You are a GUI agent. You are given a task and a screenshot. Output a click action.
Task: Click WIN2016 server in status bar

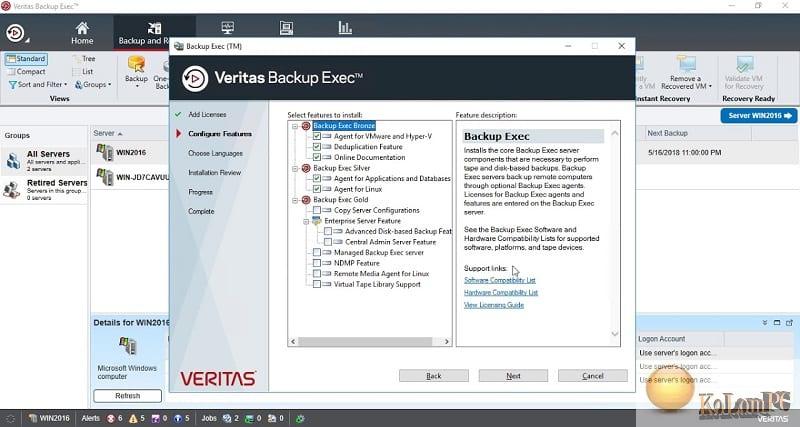click(49, 418)
